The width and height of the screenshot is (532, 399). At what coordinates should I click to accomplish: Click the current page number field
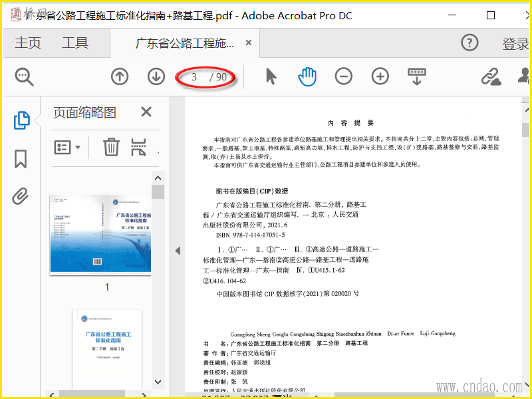tap(194, 77)
